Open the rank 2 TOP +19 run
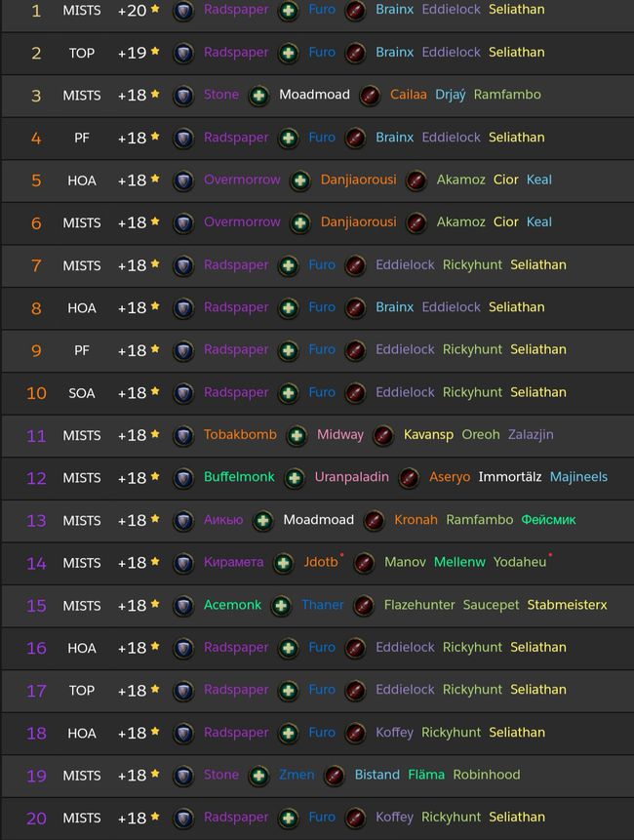634x840 pixels. coord(317,53)
